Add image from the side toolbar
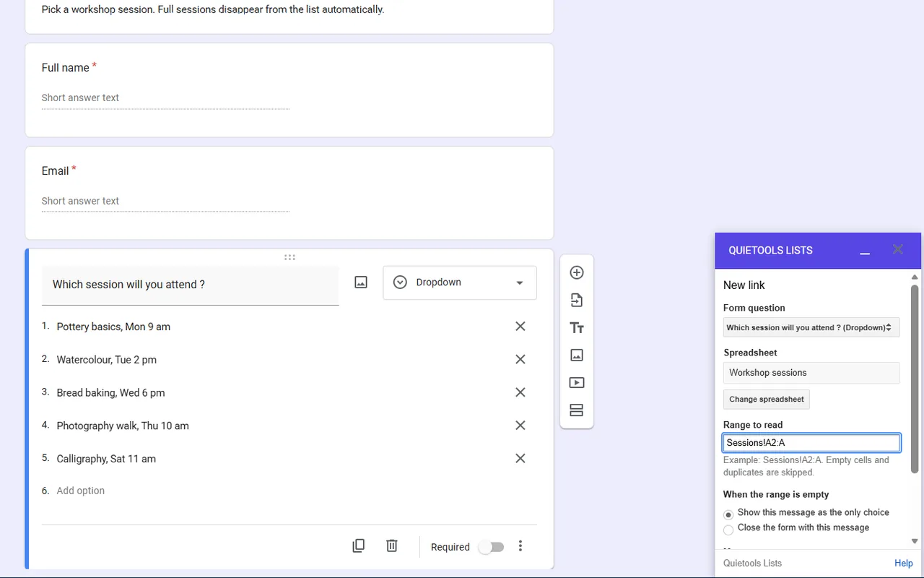The image size is (924, 578). pyautogui.click(x=576, y=355)
